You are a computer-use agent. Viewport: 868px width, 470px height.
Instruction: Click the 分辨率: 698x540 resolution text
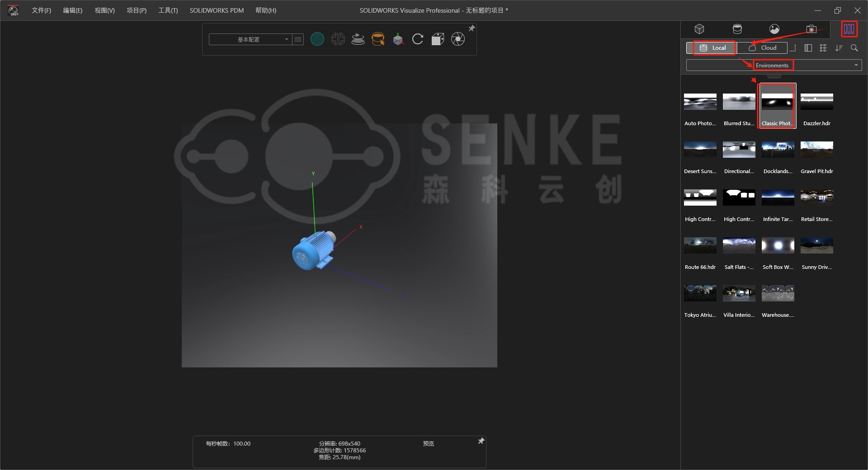point(340,444)
